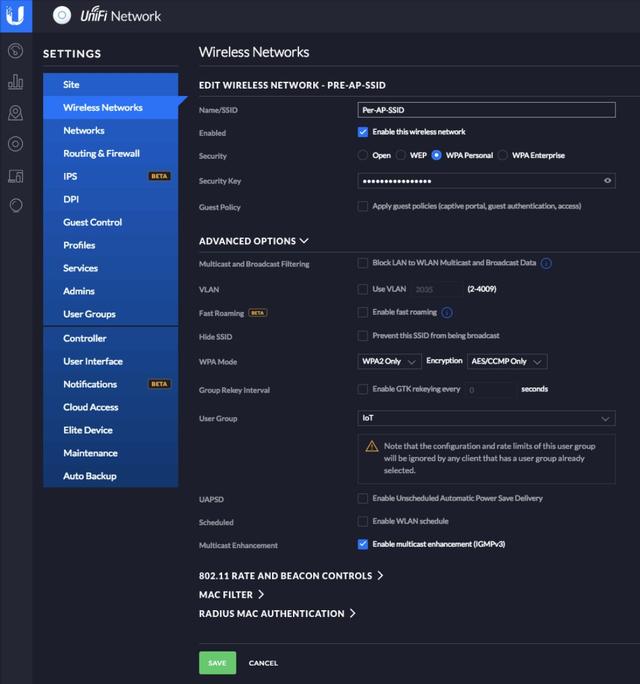Open the IoT User Group dropdown
The width and height of the screenshot is (640, 684).
pyautogui.click(x=486, y=418)
